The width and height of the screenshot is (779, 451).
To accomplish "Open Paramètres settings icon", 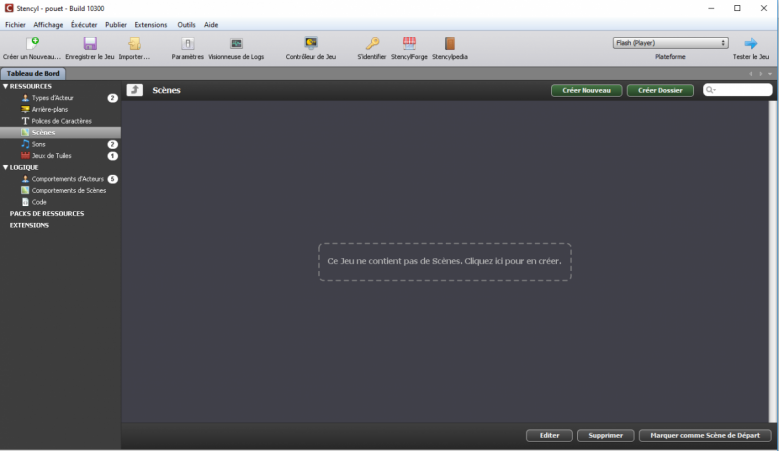I will tap(187, 44).
